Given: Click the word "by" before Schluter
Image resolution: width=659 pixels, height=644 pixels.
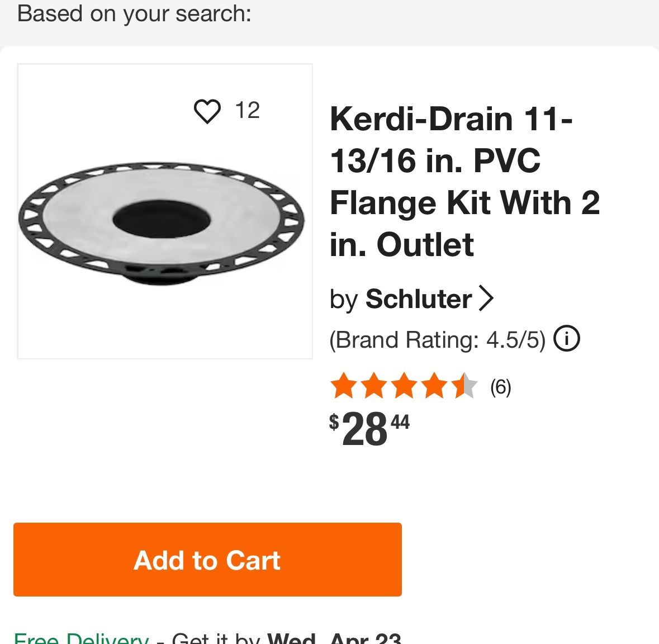Looking at the screenshot, I should pos(344,300).
